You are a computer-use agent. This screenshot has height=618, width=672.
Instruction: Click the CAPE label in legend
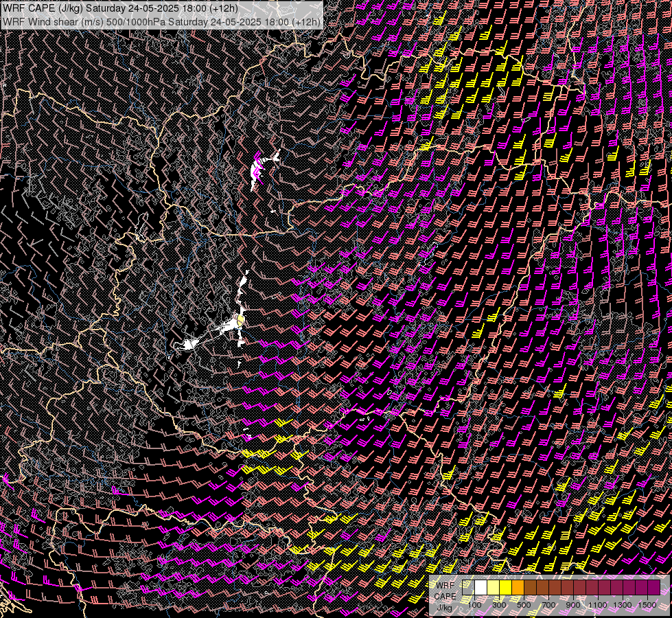point(445,597)
